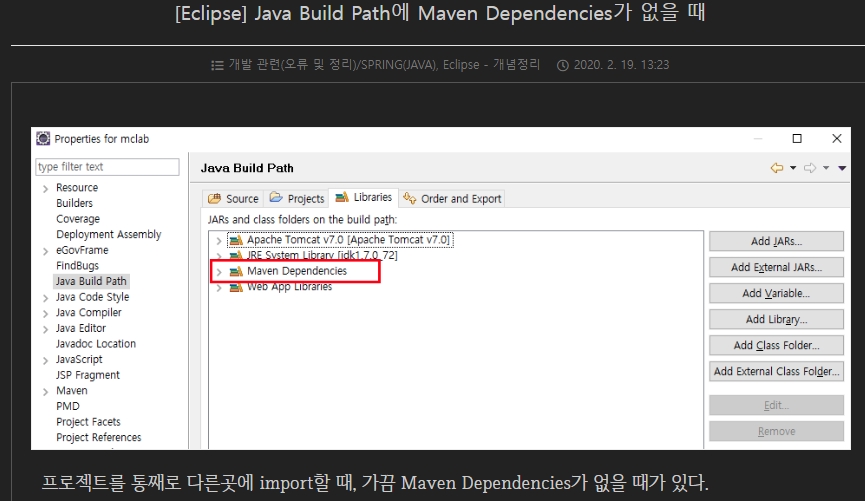This screenshot has width=865, height=501.
Task: Expand the Resource tree node
Action: 45,189
